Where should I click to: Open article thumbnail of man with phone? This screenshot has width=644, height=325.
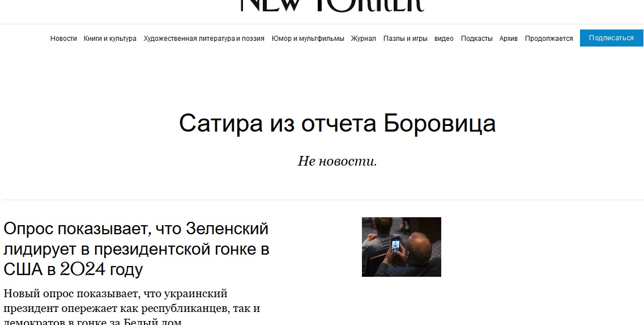coord(401,247)
